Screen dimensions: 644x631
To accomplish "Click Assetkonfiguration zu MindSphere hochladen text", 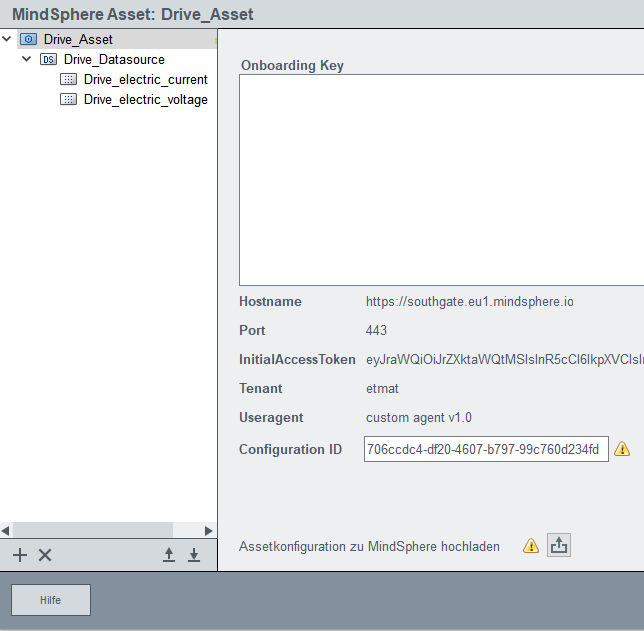I will (x=369, y=546).
